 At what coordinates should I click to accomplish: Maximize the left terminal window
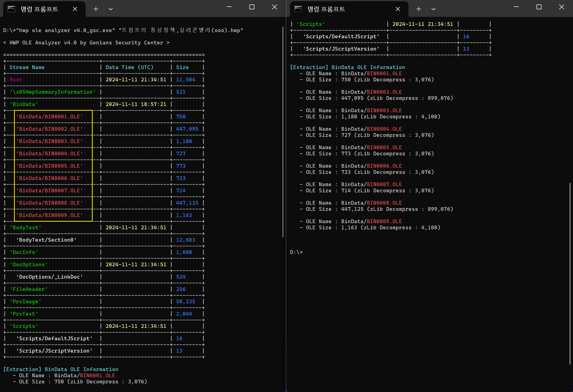point(252,7)
